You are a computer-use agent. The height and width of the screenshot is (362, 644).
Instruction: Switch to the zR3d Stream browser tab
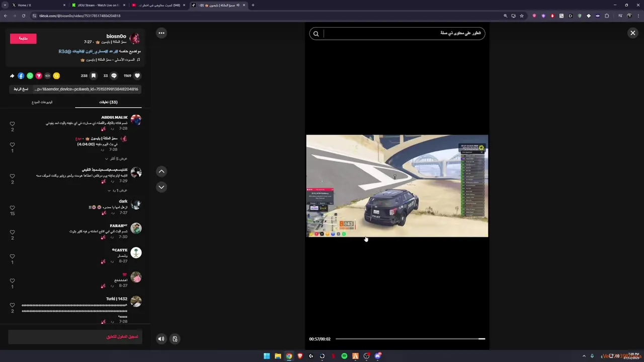[x=98, y=5]
